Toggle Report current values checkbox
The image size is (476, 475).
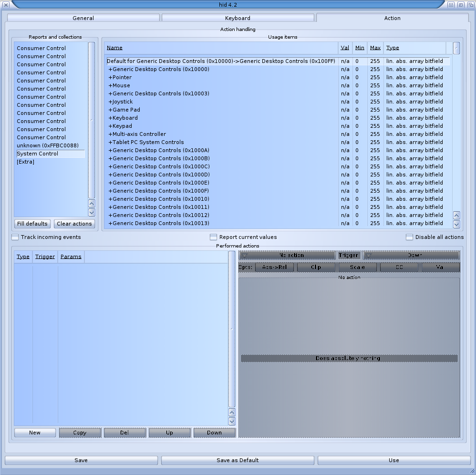click(x=214, y=237)
